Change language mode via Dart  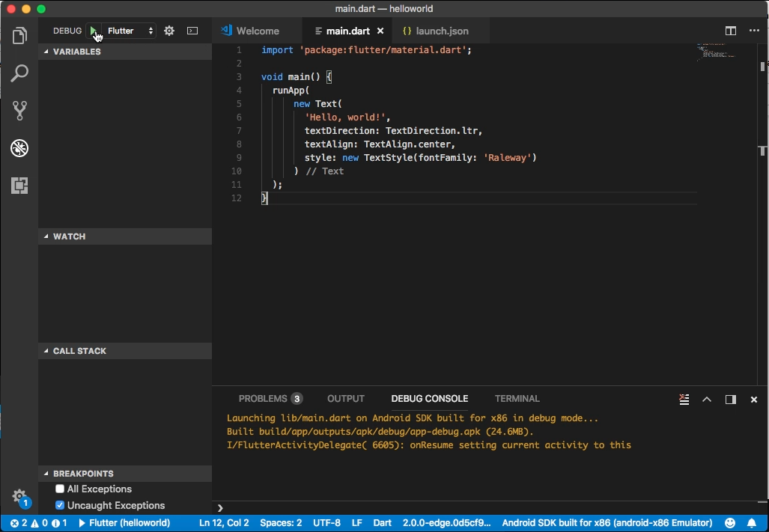click(x=382, y=523)
